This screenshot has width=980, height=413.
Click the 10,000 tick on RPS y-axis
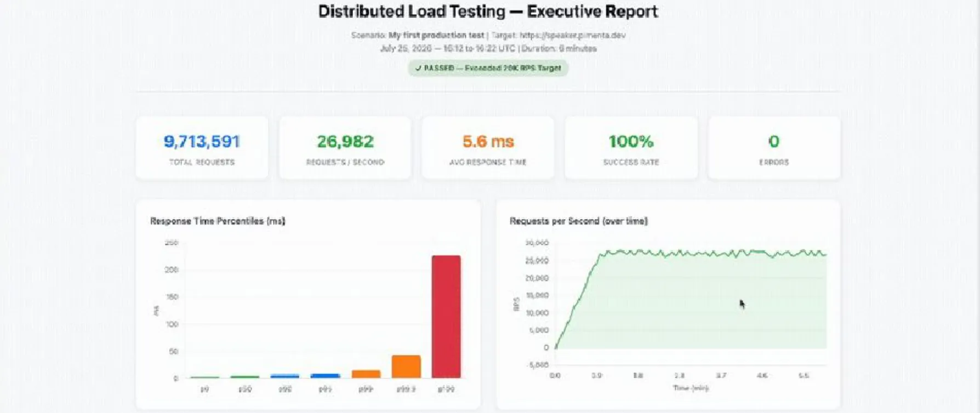[x=537, y=313]
